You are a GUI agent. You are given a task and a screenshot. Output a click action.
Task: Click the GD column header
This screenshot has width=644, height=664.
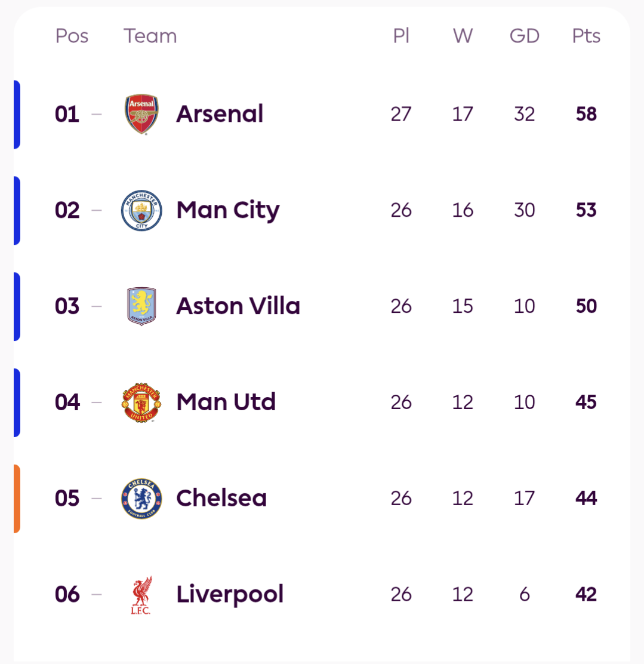pyautogui.click(x=524, y=36)
